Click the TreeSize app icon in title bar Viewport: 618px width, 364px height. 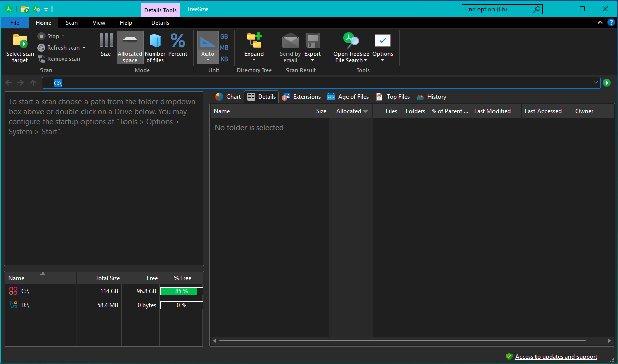point(9,9)
